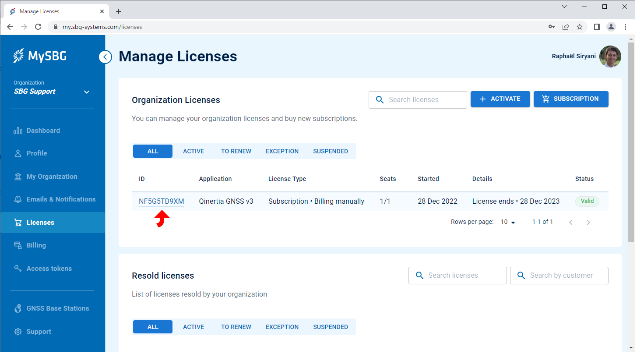
Task: Change rows per page value
Action: 507,222
